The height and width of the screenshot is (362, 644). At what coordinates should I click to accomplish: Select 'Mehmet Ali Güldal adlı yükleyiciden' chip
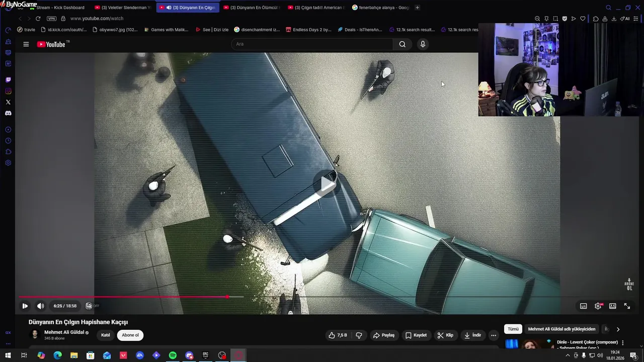[561, 329]
